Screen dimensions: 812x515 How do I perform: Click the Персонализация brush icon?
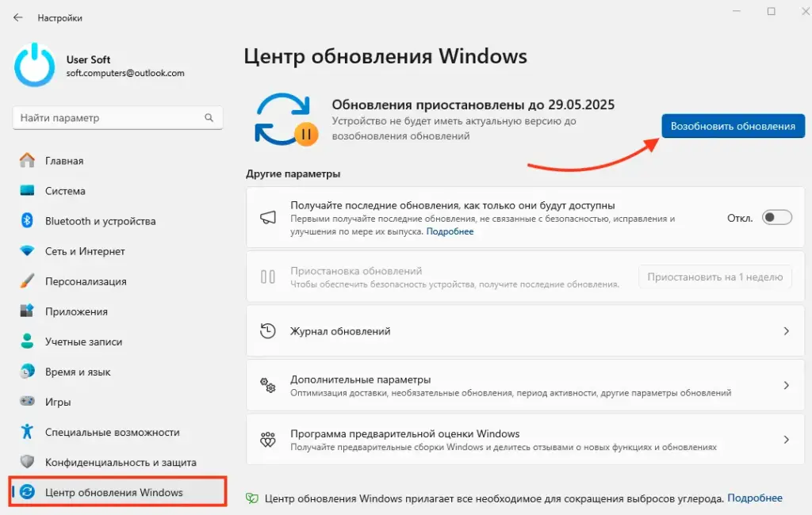click(27, 281)
